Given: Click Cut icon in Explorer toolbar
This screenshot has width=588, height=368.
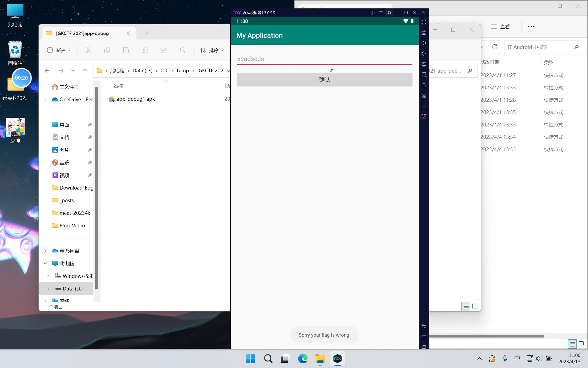Looking at the screenshot, I should pos(88,50).
